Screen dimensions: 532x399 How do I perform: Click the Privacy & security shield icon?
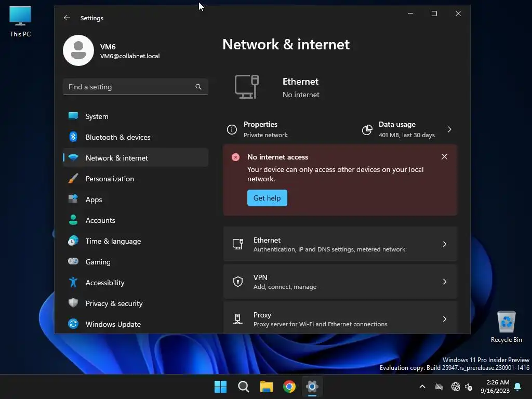tap(73, 303)
